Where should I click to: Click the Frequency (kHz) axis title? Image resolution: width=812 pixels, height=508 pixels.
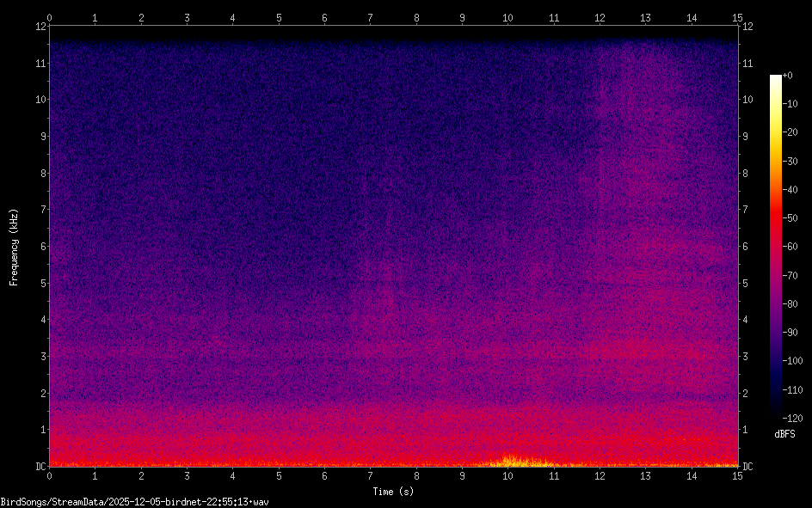coord(14,247)
